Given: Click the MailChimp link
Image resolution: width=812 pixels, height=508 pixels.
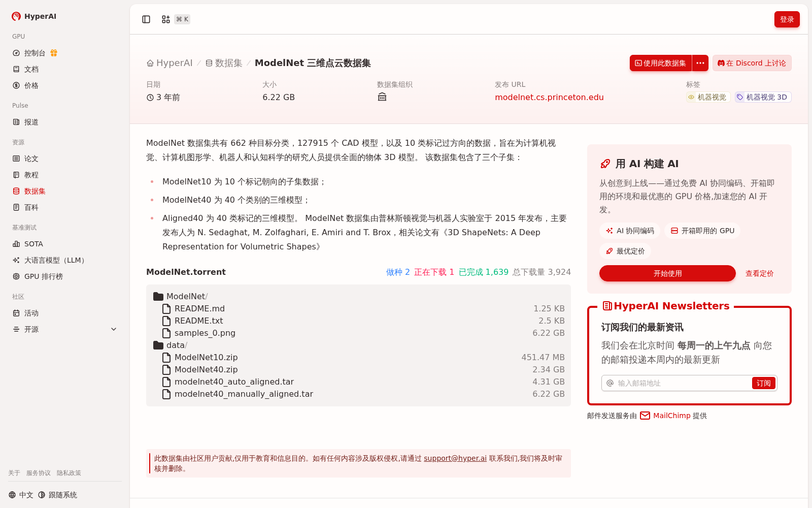Looking at the screenshot, I should 671,416.
